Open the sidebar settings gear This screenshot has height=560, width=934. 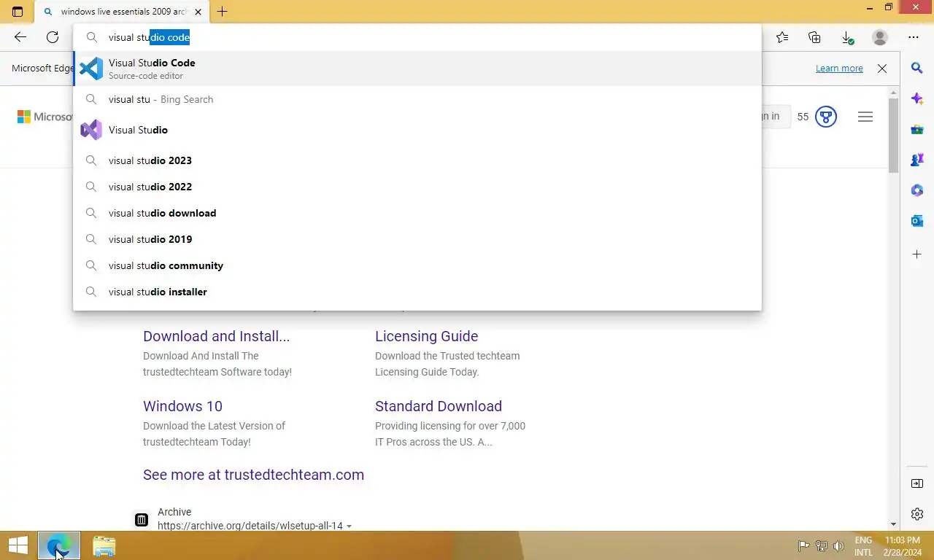(917, 514)
